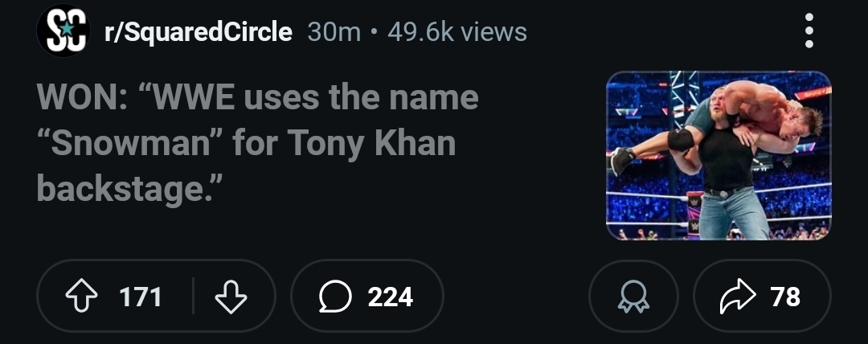Viewport: 868px width, 344px height.
Task: Open the wrestling match thumbnail image
Action: [x=718, y=155]
